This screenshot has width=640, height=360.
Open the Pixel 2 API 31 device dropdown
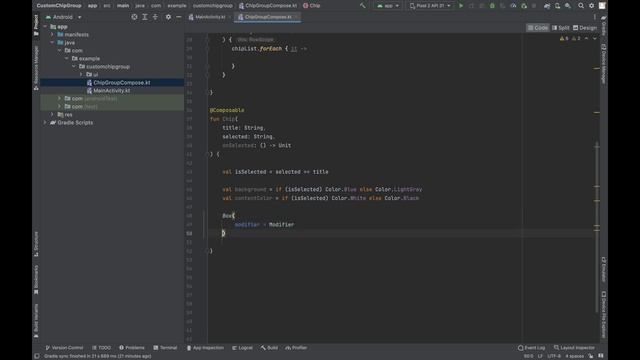pos(430,6)
